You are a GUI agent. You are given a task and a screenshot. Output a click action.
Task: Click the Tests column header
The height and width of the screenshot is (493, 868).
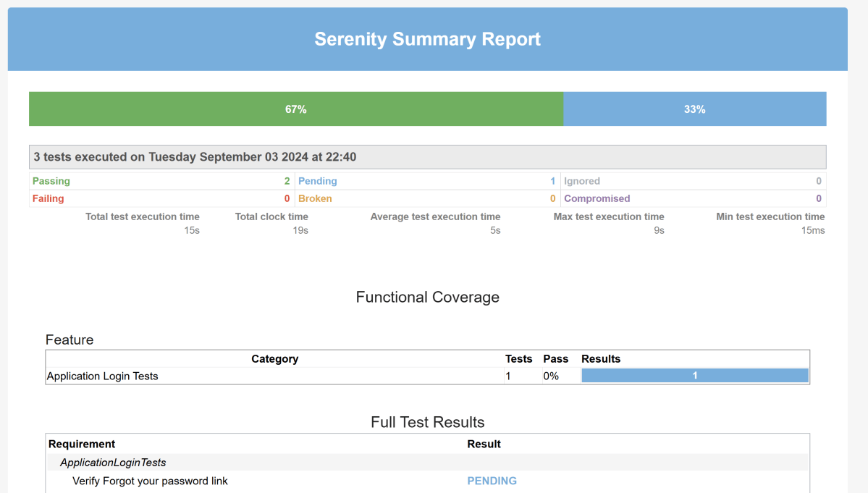coord(518,359)
